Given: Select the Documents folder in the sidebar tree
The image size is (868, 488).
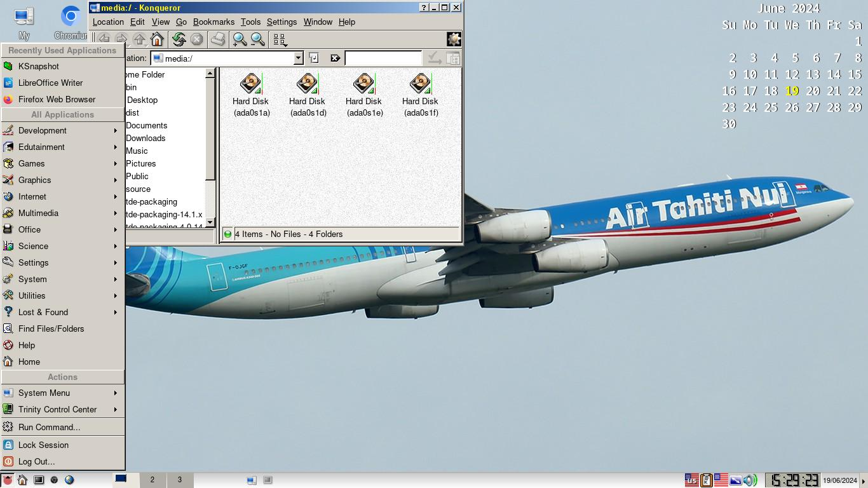Looking at the screenshot, I should coord(146,125).
